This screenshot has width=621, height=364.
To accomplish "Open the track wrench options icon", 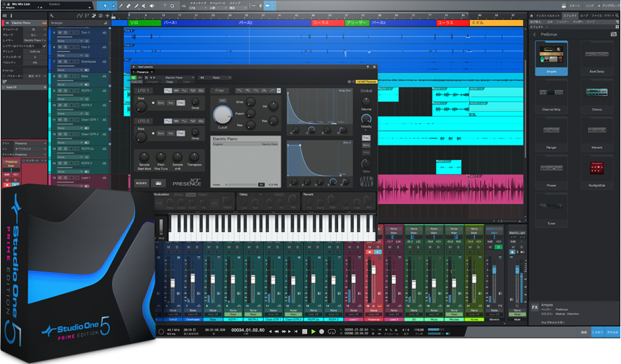I will (52, 15).
